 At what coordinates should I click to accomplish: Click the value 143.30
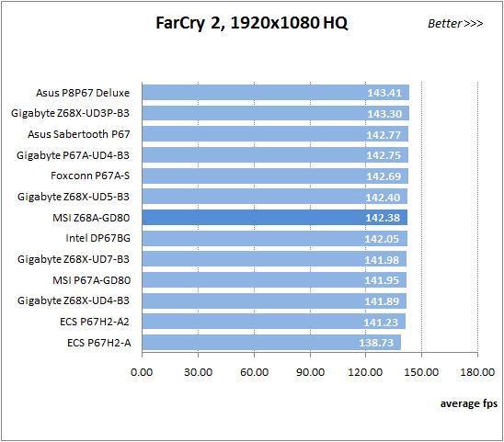(x=384, y=114)
